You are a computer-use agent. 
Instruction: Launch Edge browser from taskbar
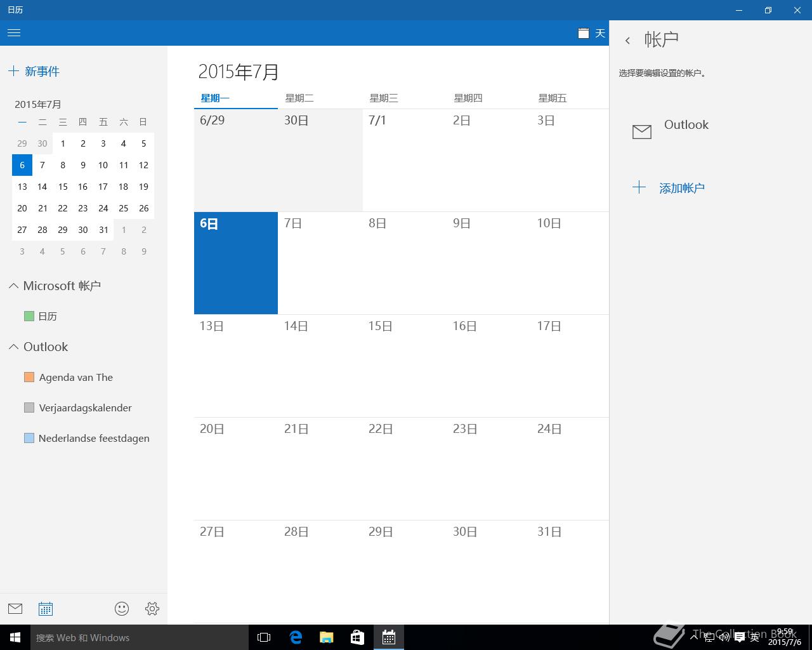(x=296, y=637)
